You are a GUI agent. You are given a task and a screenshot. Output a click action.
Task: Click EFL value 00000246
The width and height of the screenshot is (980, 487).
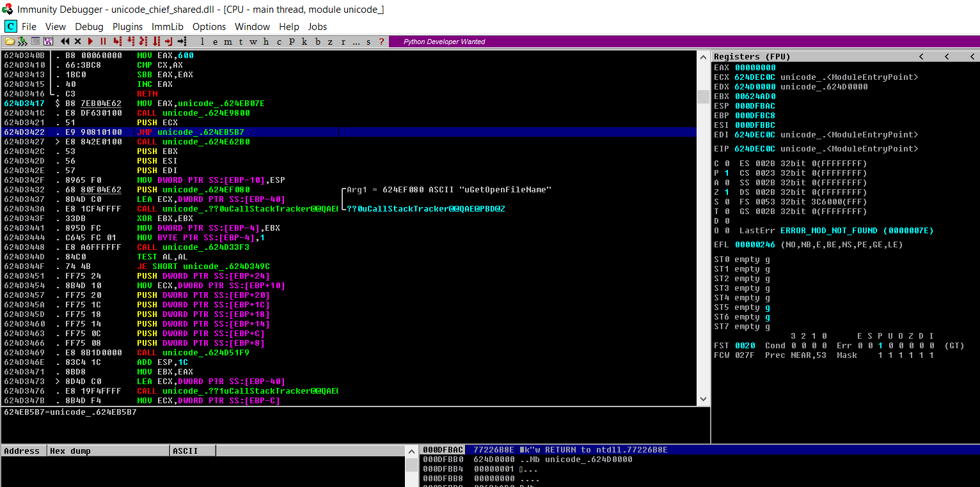tap(755, 244)
